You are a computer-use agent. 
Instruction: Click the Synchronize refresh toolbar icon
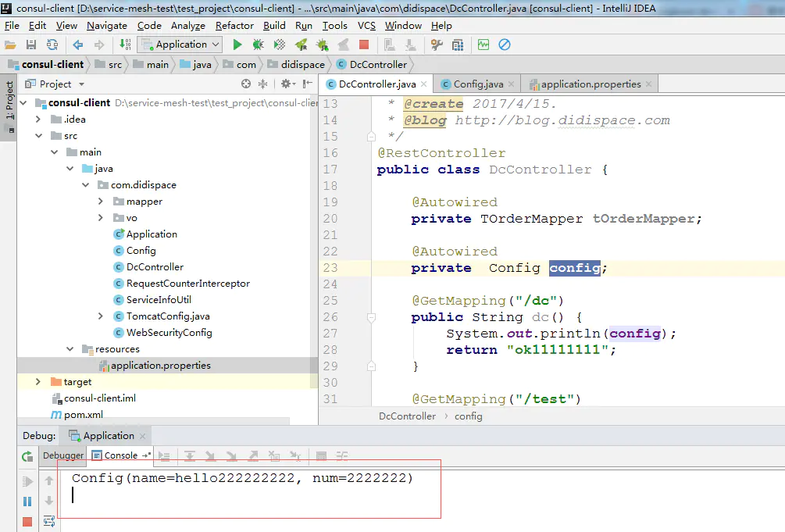point(52,45)
